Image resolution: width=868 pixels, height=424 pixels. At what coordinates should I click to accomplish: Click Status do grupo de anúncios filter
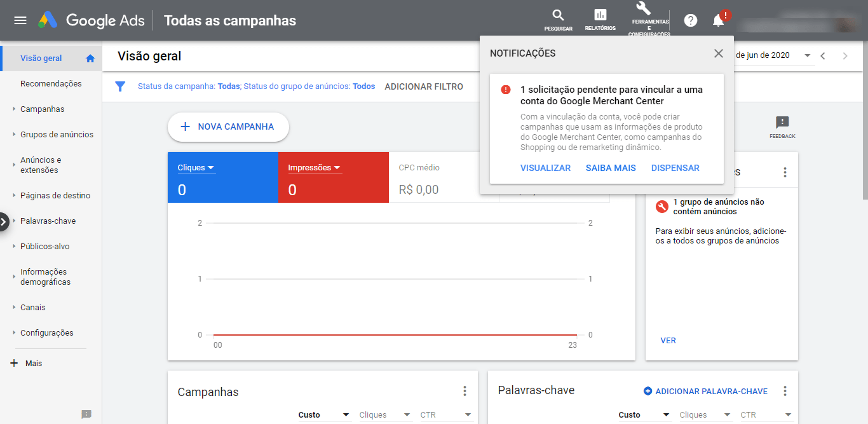point(309,86)
